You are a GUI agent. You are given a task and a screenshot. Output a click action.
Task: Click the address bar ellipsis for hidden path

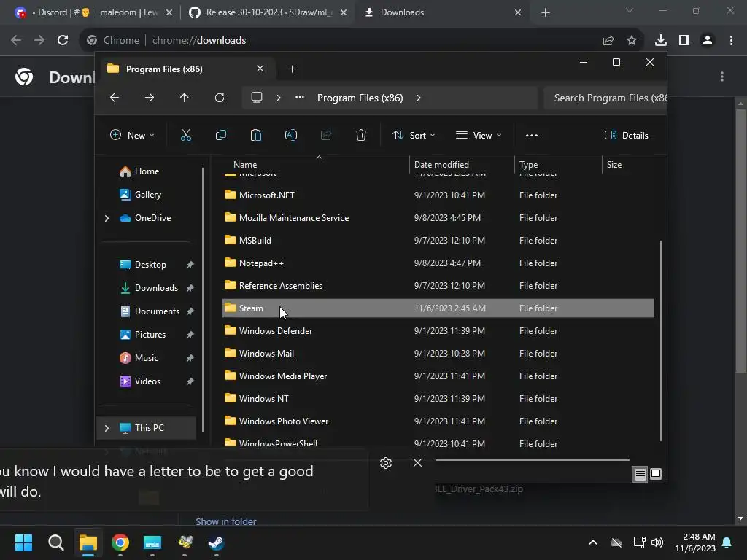[x=299, y=97]
